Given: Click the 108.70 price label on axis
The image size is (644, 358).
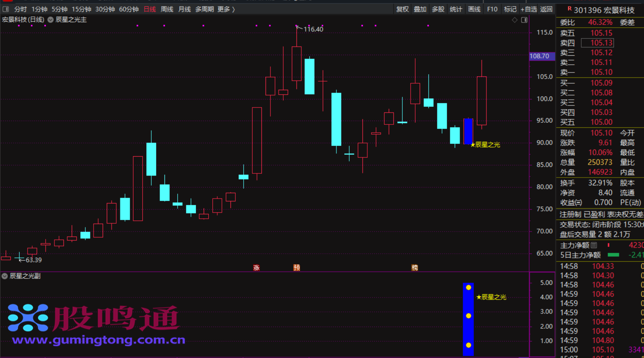Looking at the screenshot, I should [x=540, y=56].
